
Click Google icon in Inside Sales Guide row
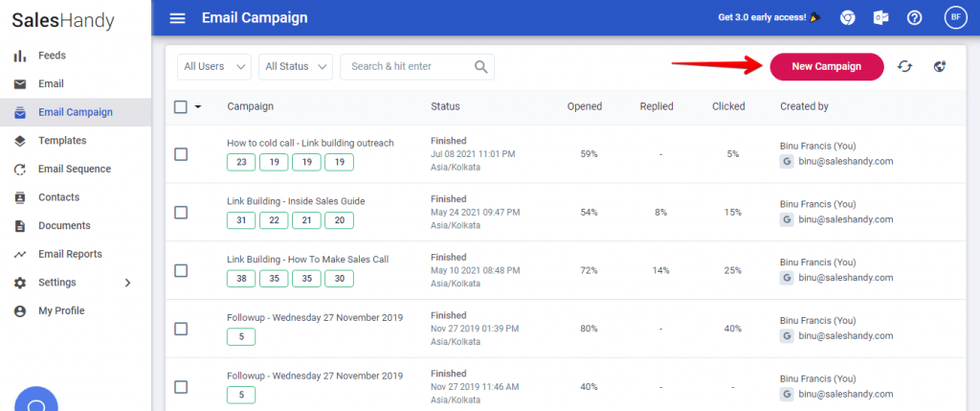point(787,219)
